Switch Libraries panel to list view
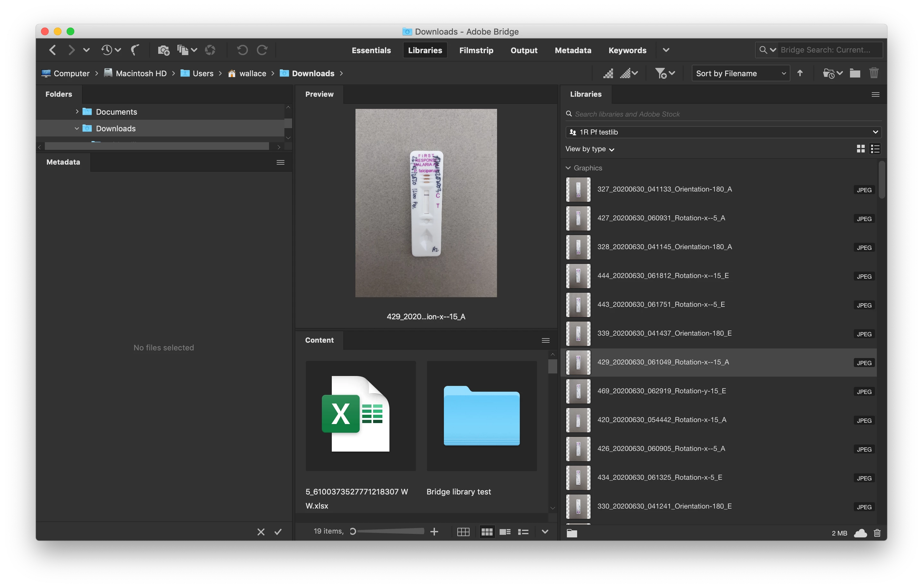923x588 pixels. pos(875,149)
